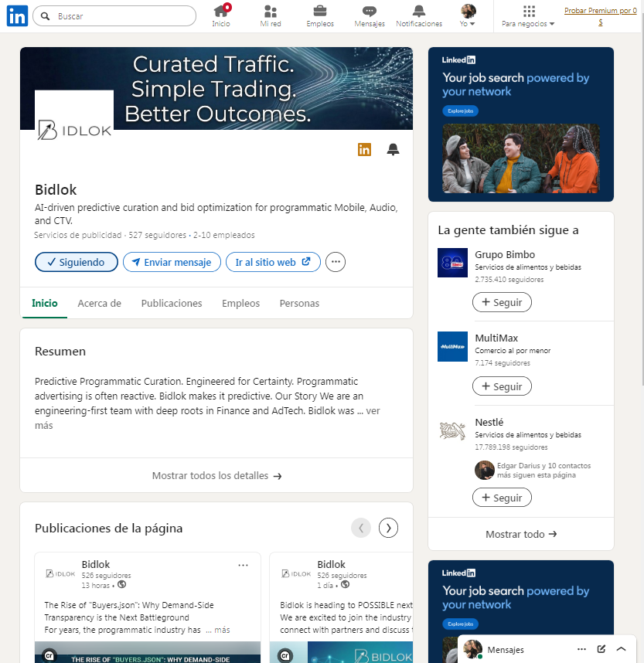Toggle the page notification bell on Bidlok
This screenshot has width=644, height=663.
tap(393, 149)
